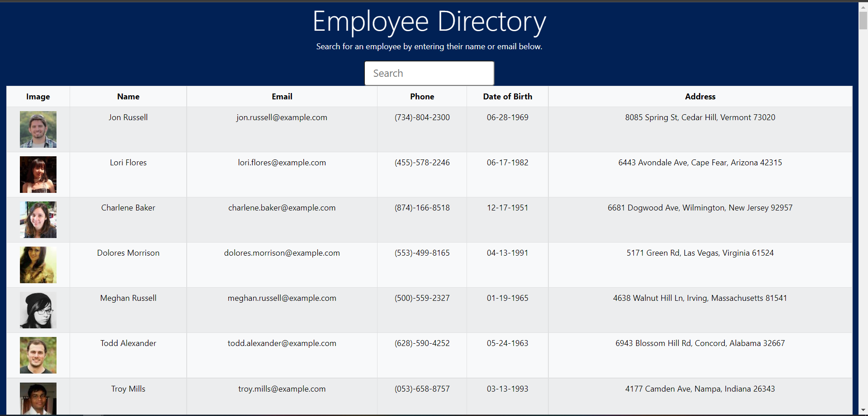This screenshot has height=416, width=868.
Task: Click birth date 06-28-1969
Action: (x=508, y=117)
